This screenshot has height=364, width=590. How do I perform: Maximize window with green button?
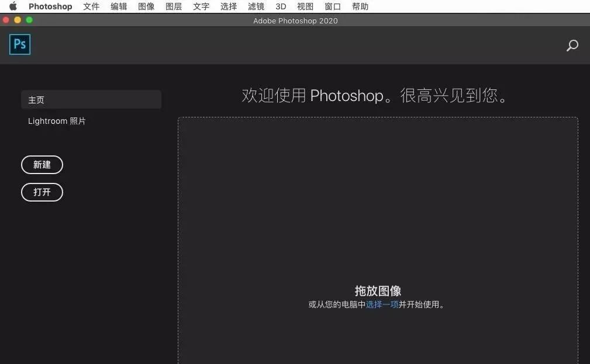tap(29, 20)
